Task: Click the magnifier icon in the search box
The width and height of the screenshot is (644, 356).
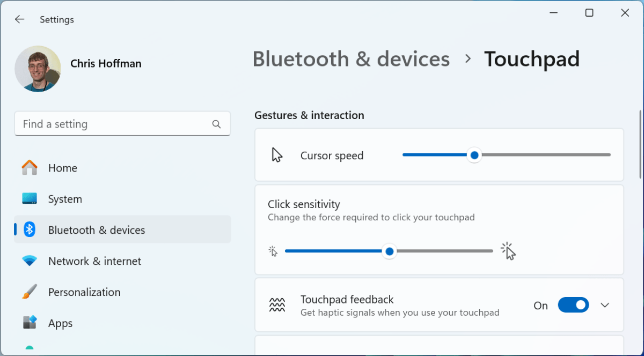Action: 216,124
